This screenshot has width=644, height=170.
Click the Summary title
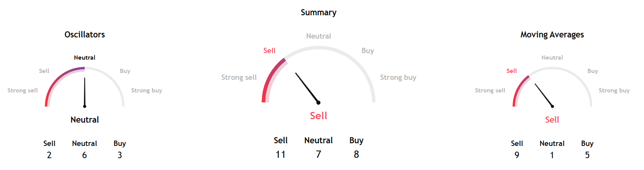coord(318,13)
